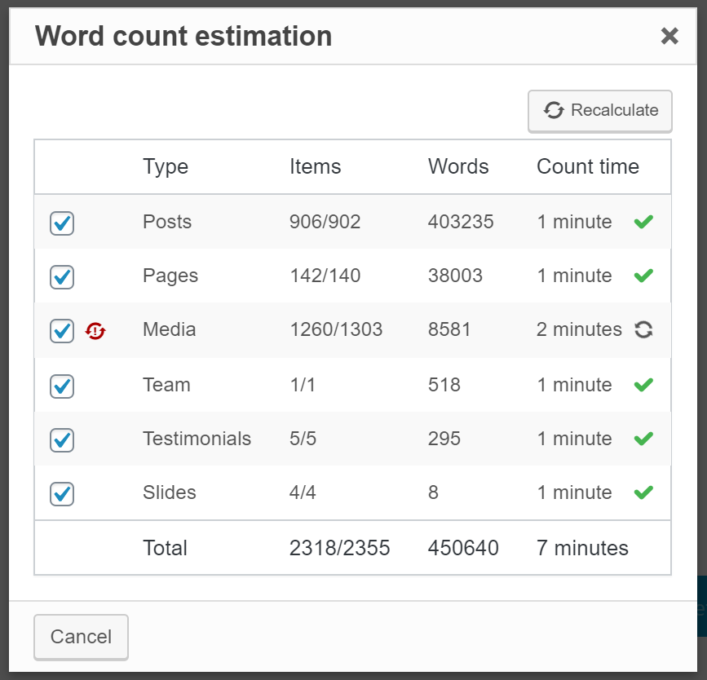Click the Type column header
The image size is (707, 680).
pyautogui.click(x=165, y=167)
